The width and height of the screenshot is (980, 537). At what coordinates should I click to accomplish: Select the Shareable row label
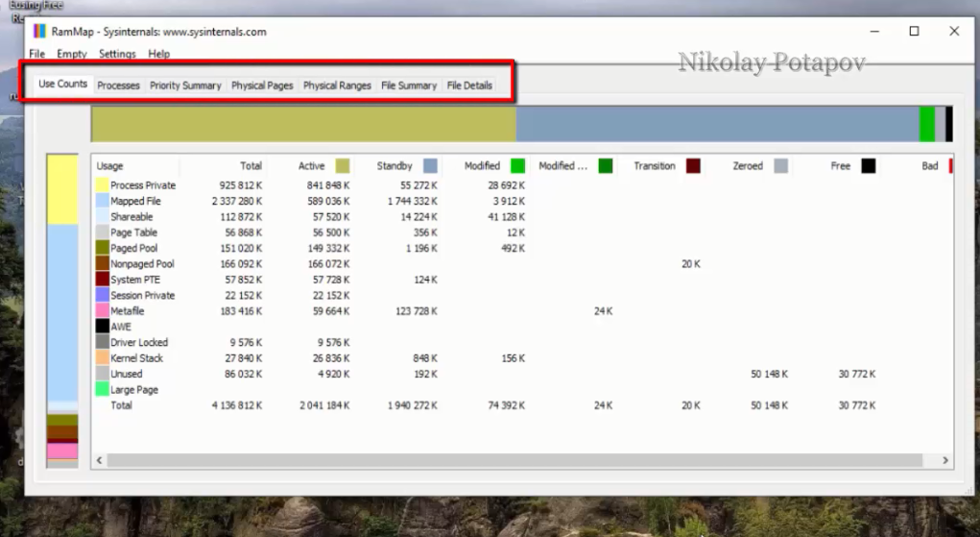tap(131, 216)
